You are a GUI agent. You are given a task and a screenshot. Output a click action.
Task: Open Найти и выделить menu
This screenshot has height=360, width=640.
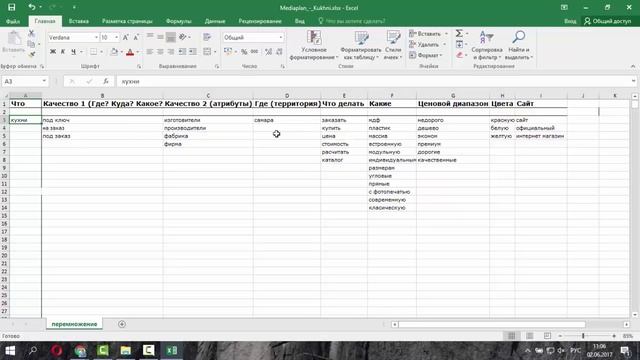[x=519, y=45]
